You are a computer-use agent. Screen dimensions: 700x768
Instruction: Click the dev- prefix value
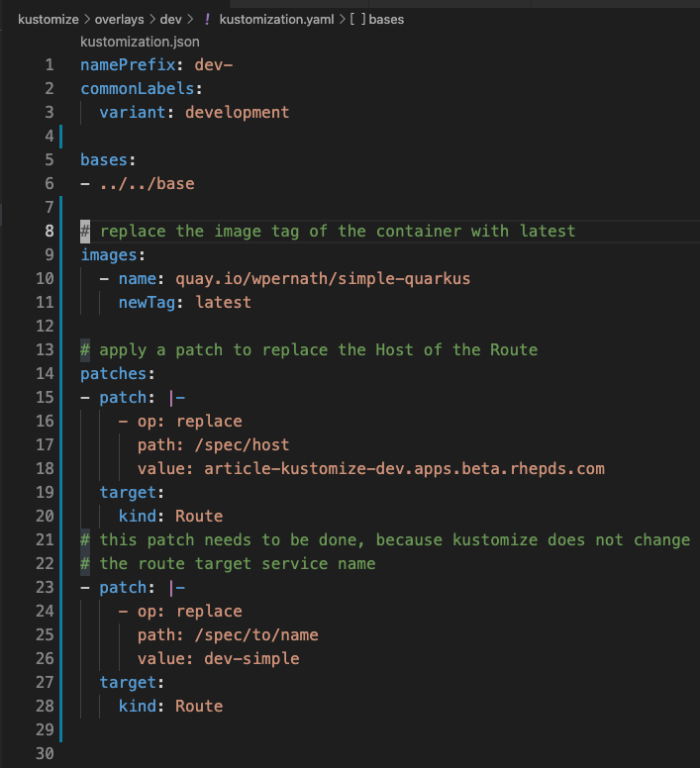pos(214,64)
